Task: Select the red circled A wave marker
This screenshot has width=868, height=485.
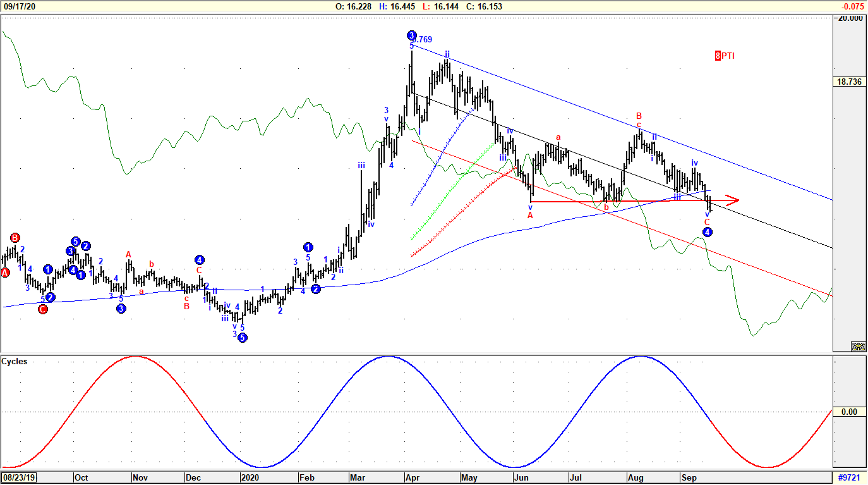Action: [x=5, y=273]
